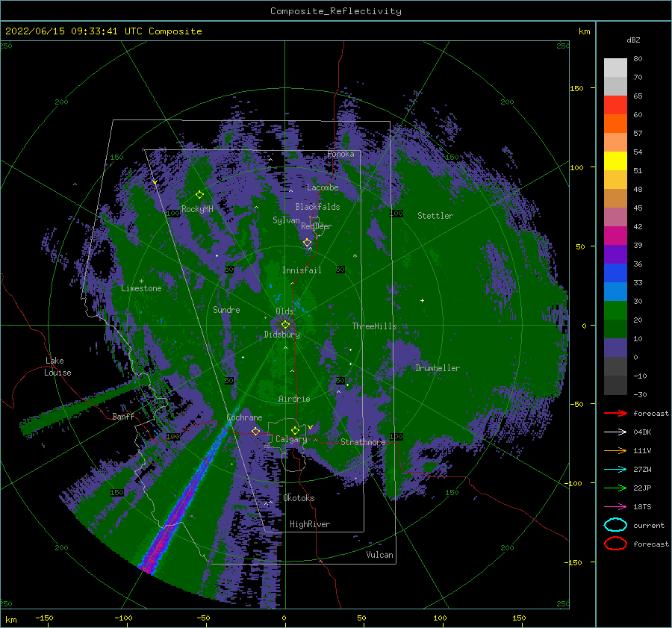Click the Vulcan label
672x628 pixels.
pyautogui.click(x=379, y=555)
